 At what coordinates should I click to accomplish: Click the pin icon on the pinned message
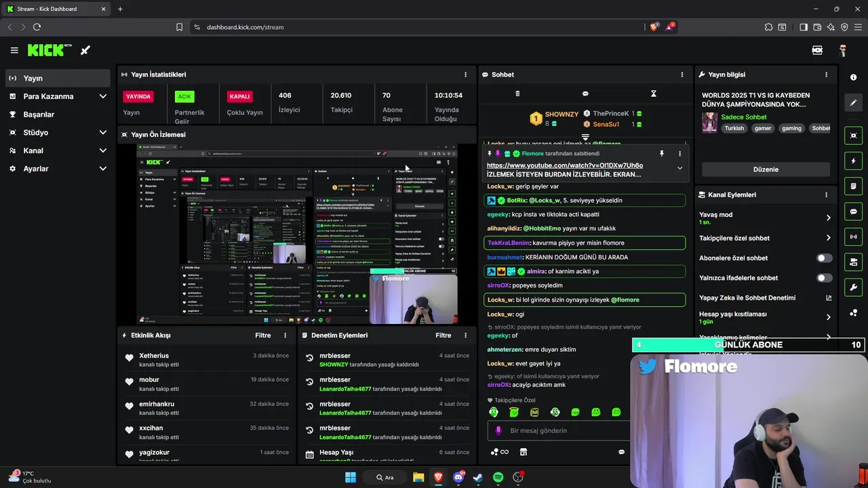pyautogui.click(x=662, y=154)
